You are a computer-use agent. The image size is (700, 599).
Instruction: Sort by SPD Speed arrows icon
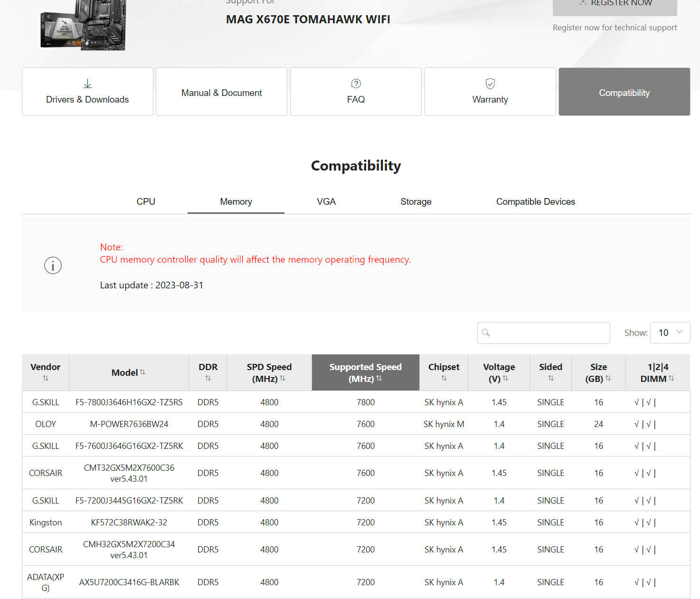[x=283, y=379]
